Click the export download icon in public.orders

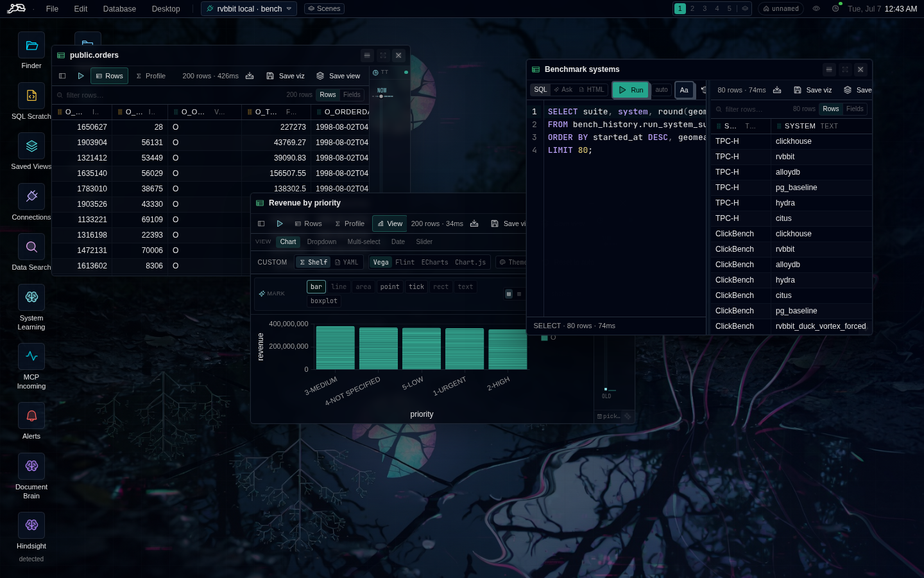click(250, 76)
